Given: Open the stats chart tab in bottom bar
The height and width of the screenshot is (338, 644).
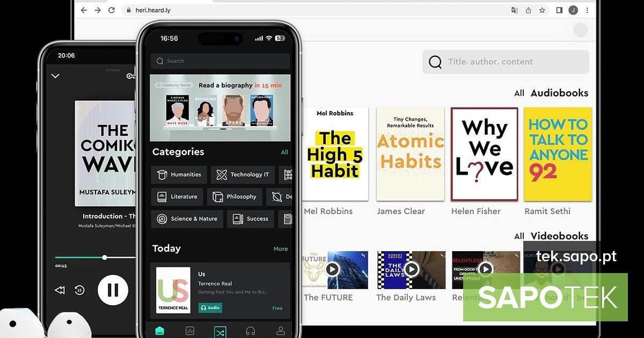Looking at the screenshot, I should (190, 331).
